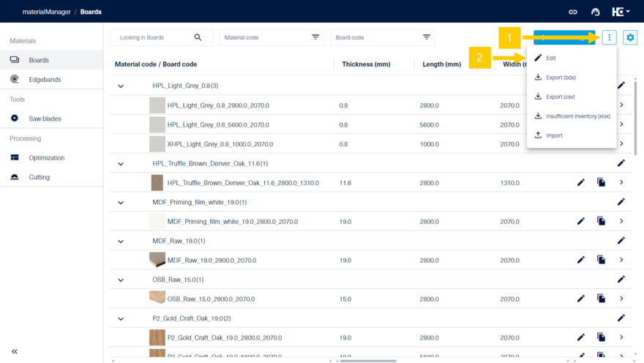Edit the HPL_Truffle_Brown_Denver_Oak_11.6 material group pencil
Viewport: 644px width, 363px height.
pos(621,163)
